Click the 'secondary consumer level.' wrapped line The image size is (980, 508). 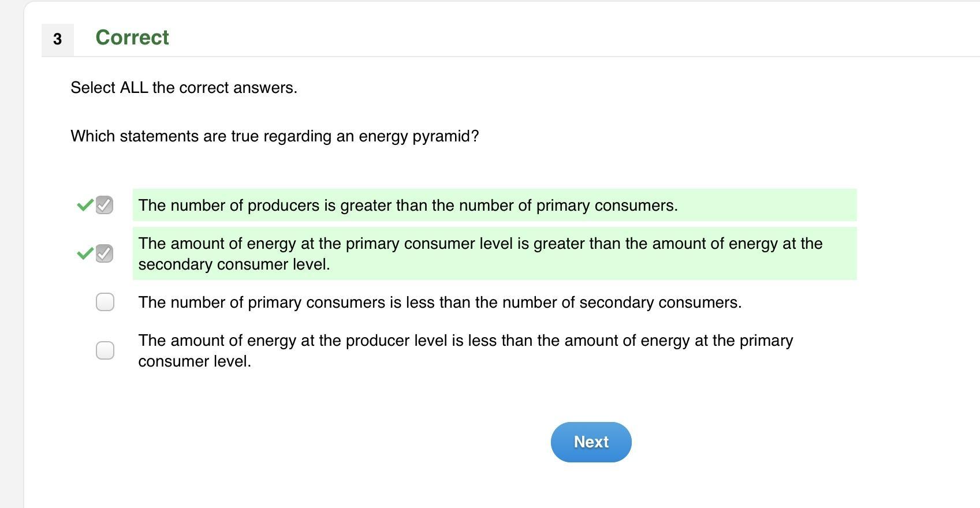(x=234, y=264)
